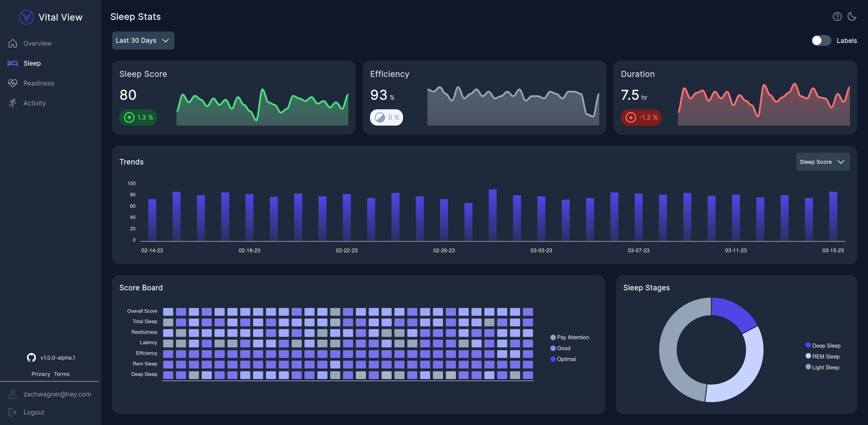This screenshot has width=868, height=425.
Task: Click the Activity runner icon
Action: 12,103
